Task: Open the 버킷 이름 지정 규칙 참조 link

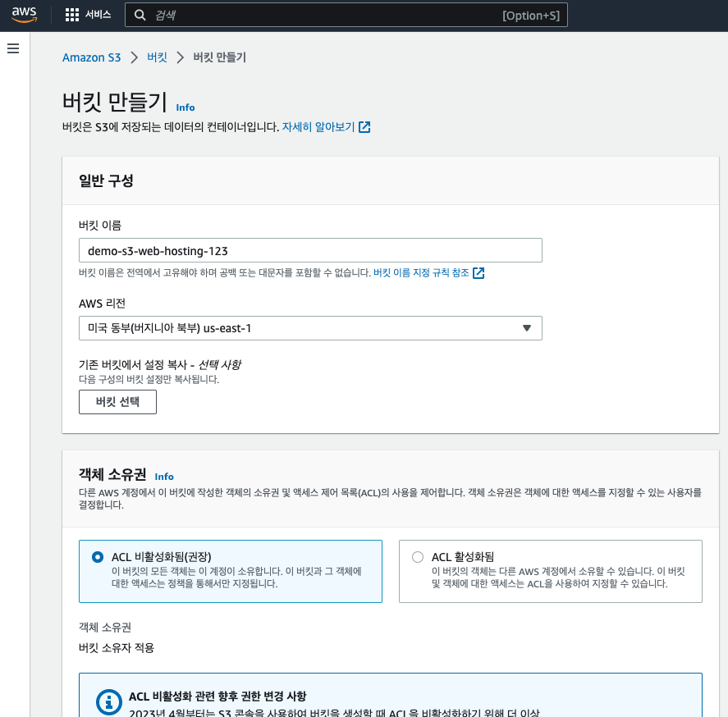Action: point(421,273)
